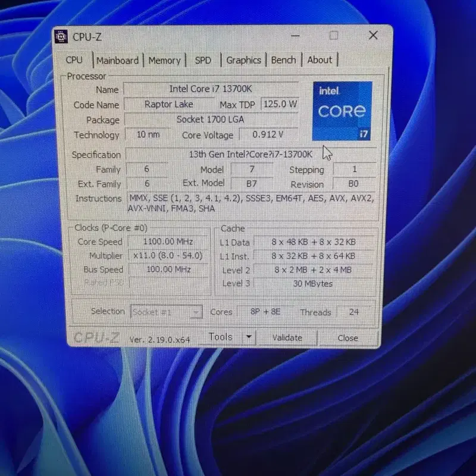Screen dimensions: 476x476
Task: Open the Mainboard tab
Action: (x=117, y=61)
